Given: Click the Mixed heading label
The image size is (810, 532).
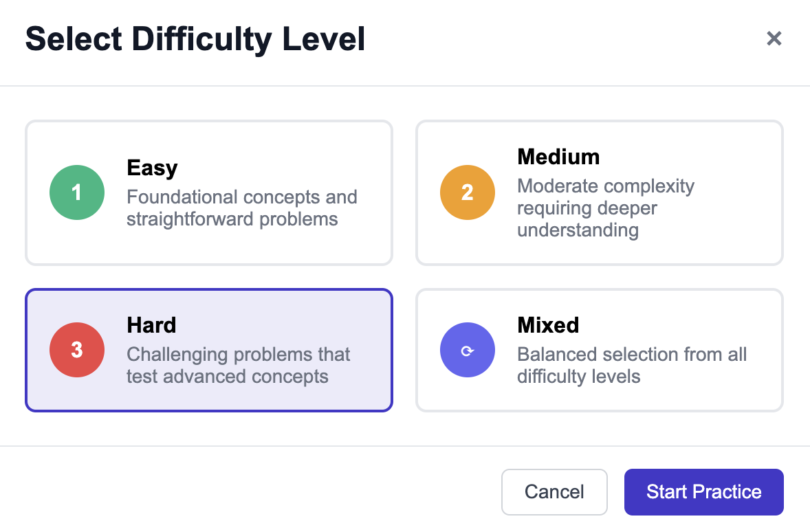Looking at the screenshot, I should click(x=548, y=325).
